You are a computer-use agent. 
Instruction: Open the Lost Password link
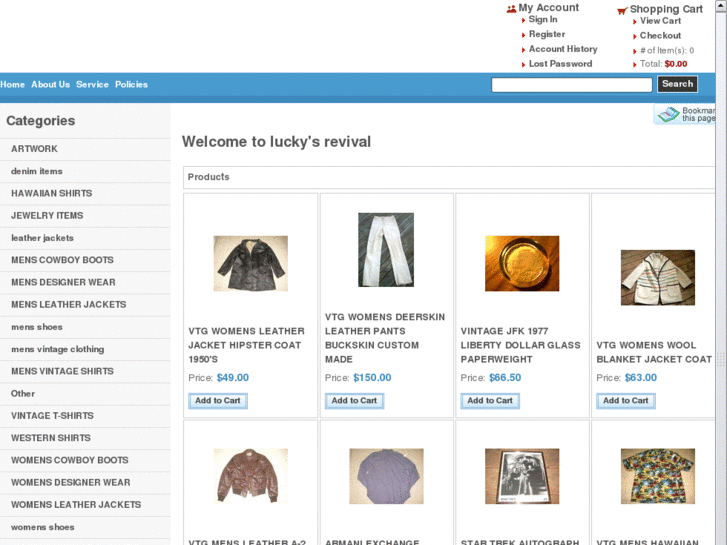(560, 64)
